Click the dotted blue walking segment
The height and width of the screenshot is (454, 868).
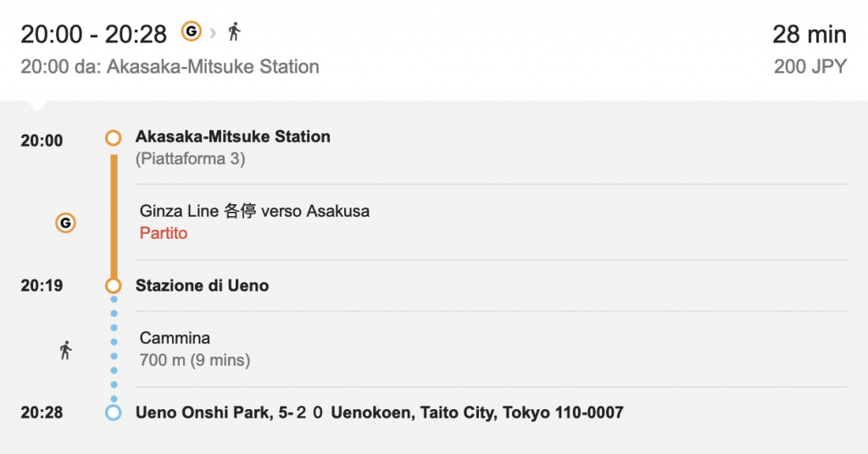[114, 349]
